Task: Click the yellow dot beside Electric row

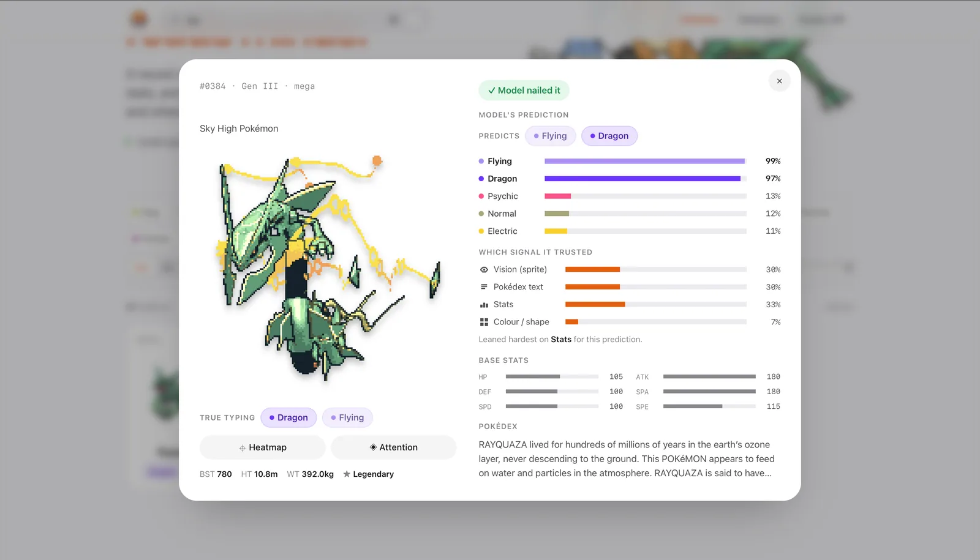Action: point(481,231)
